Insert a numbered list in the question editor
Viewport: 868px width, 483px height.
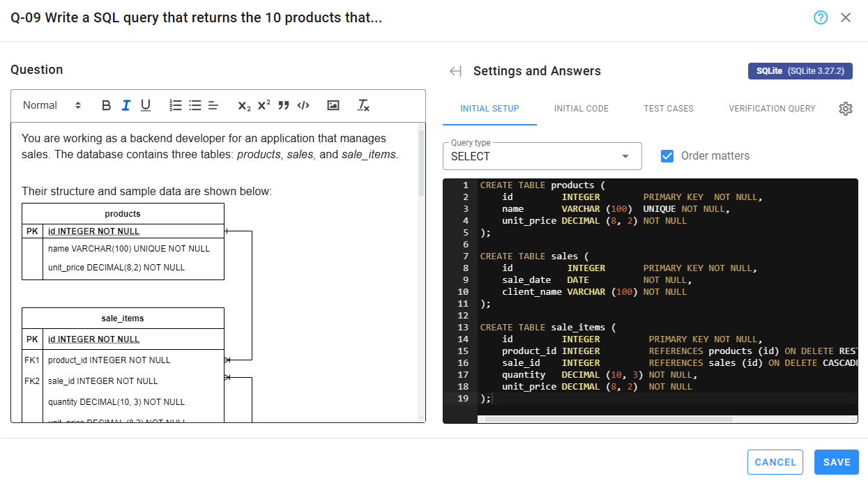pos(175,105)
